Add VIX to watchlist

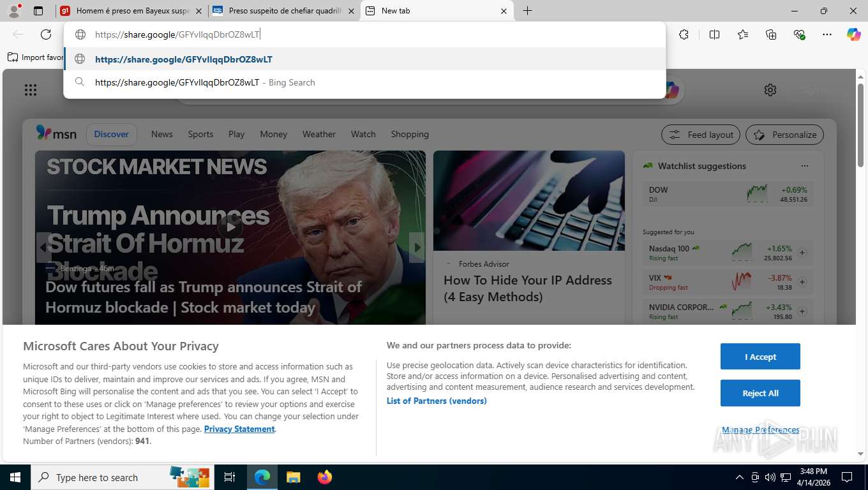coord(802,282)
